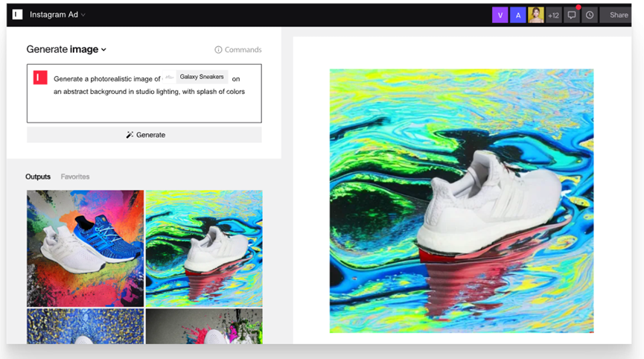Viewport: 644px width, 359px height.
Task: Click the collaborator photo avatar
Action: (x=535, y=15)
